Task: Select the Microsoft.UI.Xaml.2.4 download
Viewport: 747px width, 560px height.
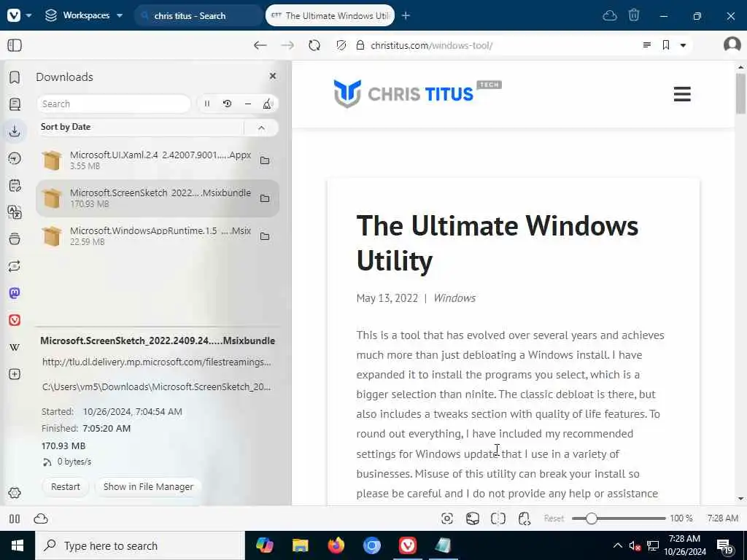Action: [158, 160]
